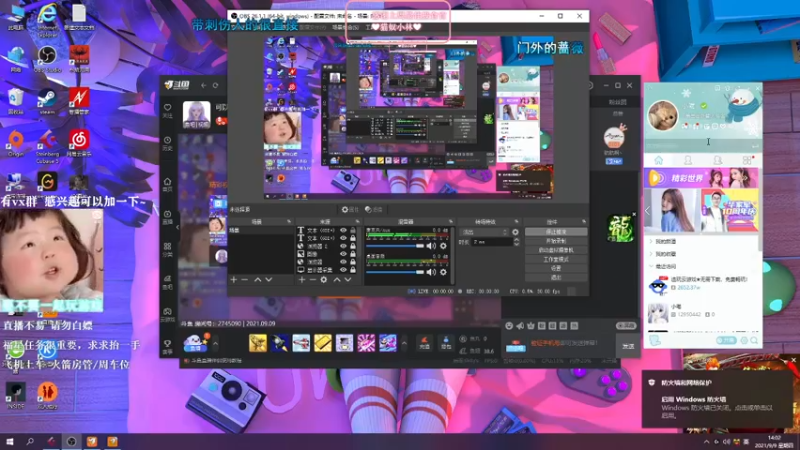
Task: Expand second collapsed group in chat app
Action: pos(652,254)
